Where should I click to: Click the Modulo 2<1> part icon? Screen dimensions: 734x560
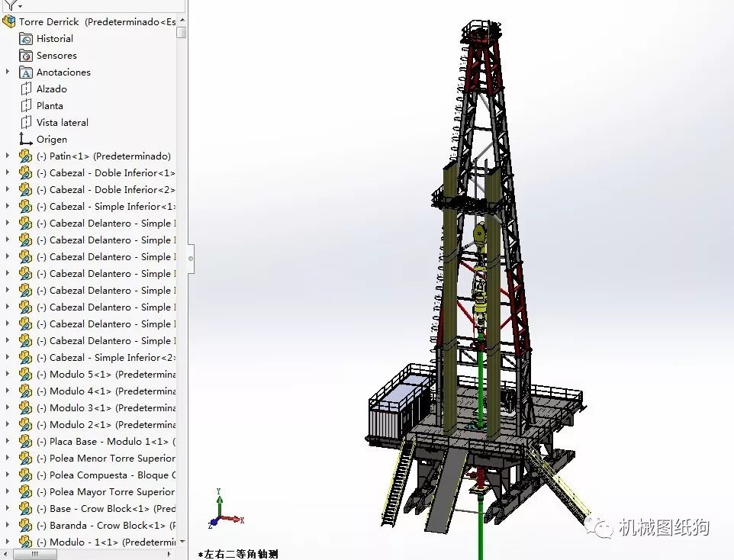click(25, 425)
